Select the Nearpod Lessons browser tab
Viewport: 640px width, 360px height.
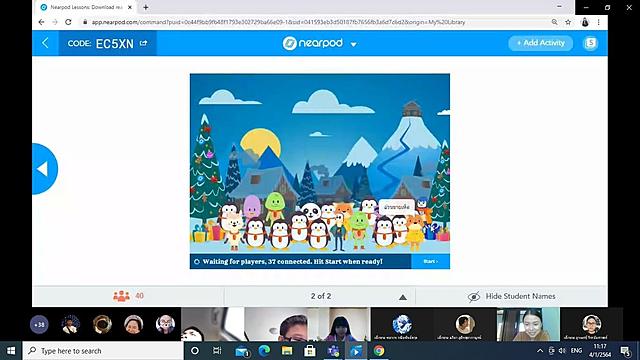pyautogui.click(x=87, y=7)
